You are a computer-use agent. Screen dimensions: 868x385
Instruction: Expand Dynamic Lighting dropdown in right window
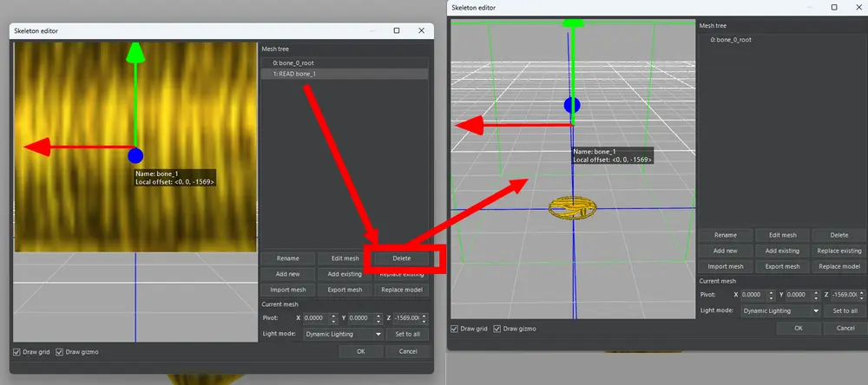(x=779, y=310)
